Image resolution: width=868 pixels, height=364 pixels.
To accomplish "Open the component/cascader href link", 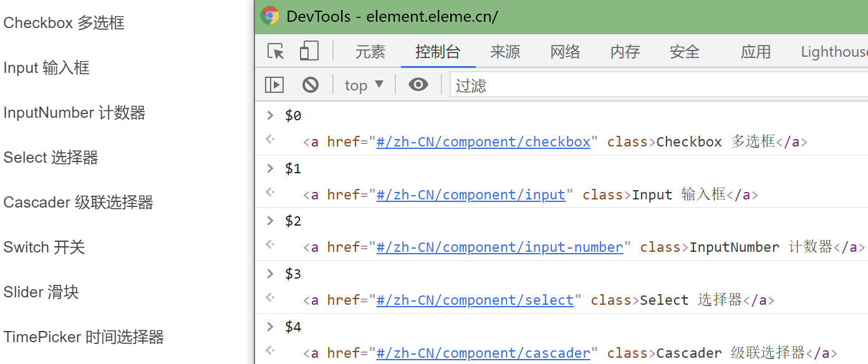I will tap(483, 353).
